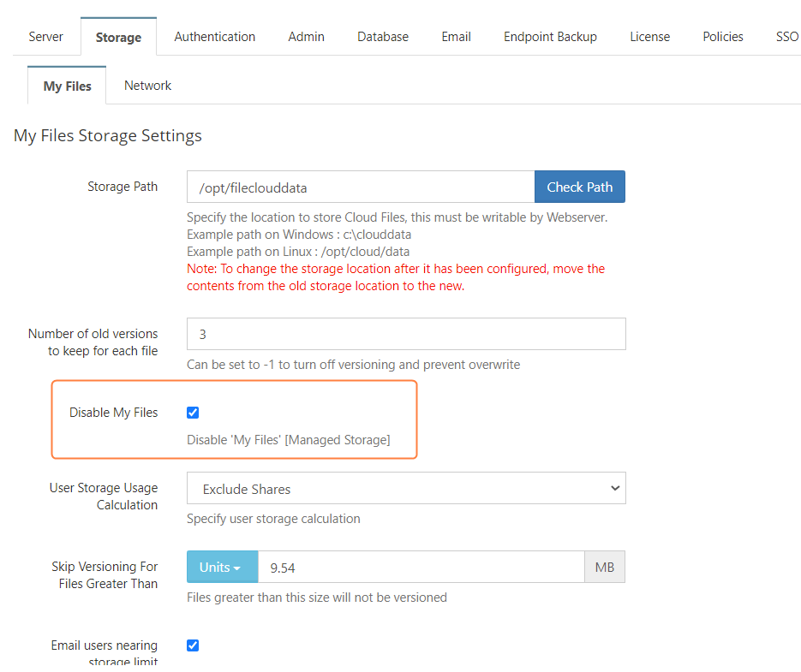Viewport: 801px width, 672px height.
Task: Go to the Policies tab
Action: [x=723, y=37]
